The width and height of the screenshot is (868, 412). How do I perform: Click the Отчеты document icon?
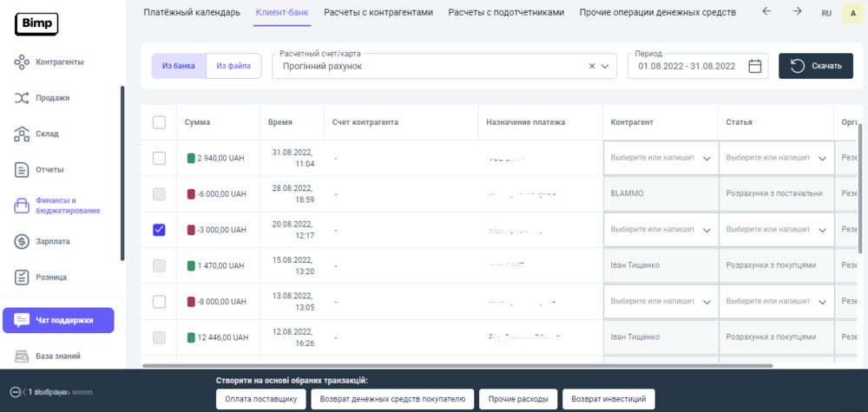tap(23, 169)
